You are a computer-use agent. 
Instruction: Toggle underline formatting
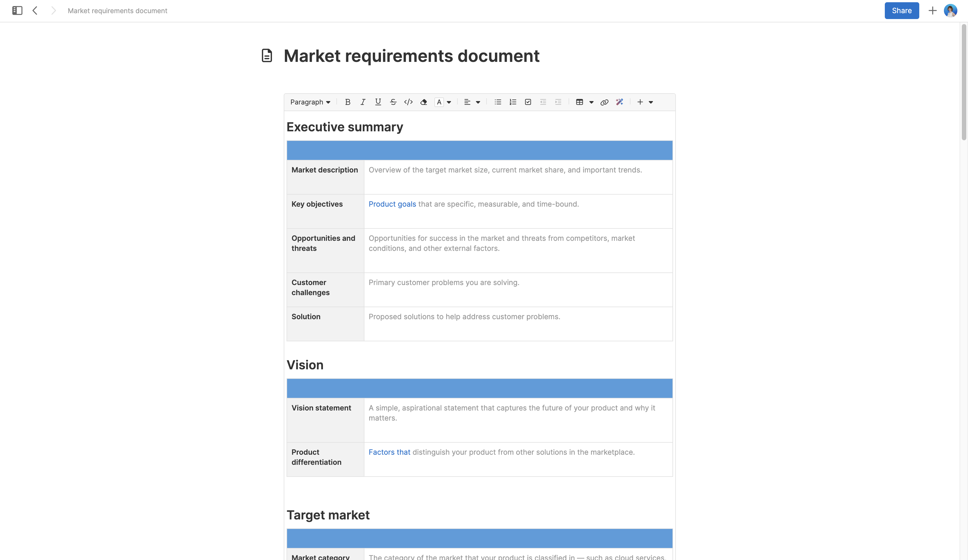click(378, 102)
